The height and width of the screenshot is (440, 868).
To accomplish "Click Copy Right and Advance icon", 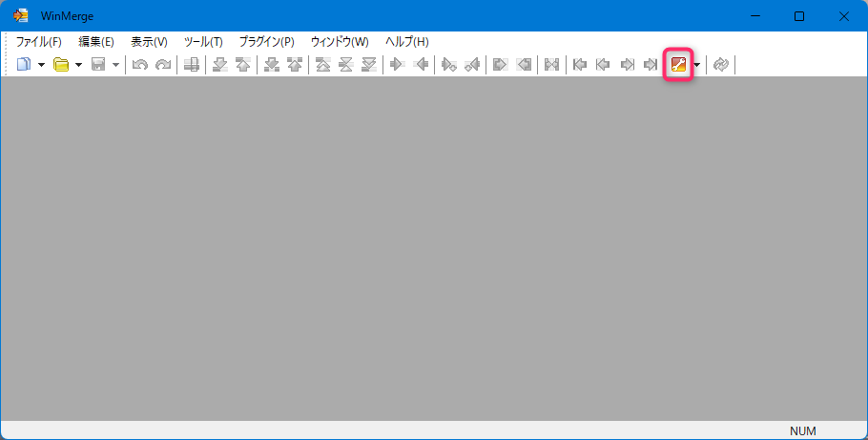I will 449,65.
